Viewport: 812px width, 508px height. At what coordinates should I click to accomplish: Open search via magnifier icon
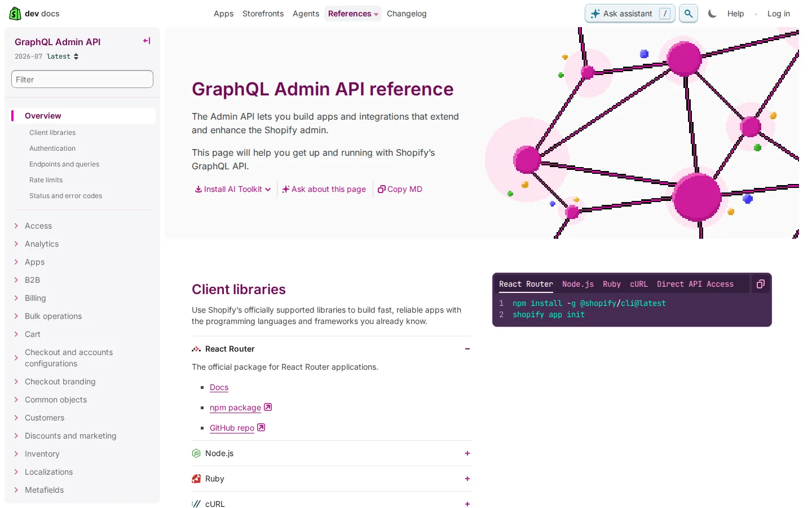pyautogui.click(x=688, y=14)
